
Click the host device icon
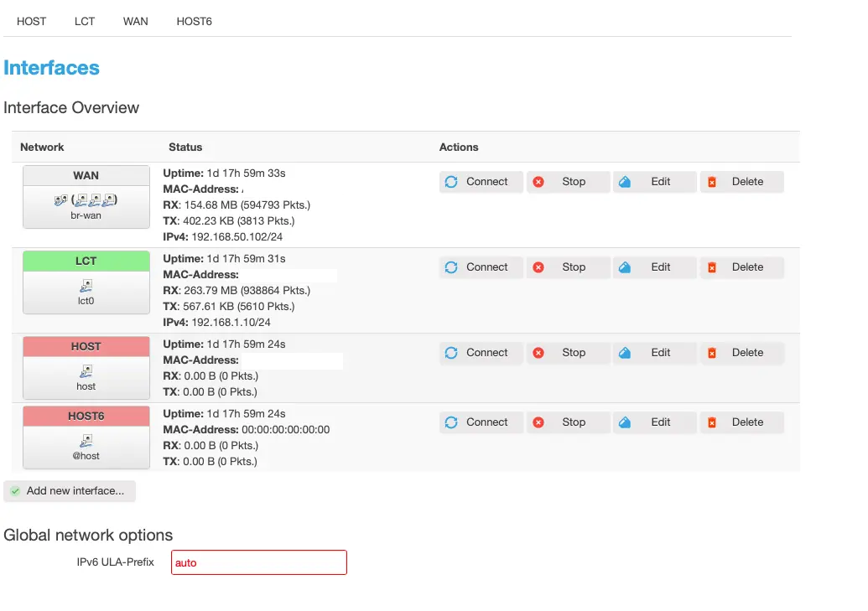pos(86,370)
